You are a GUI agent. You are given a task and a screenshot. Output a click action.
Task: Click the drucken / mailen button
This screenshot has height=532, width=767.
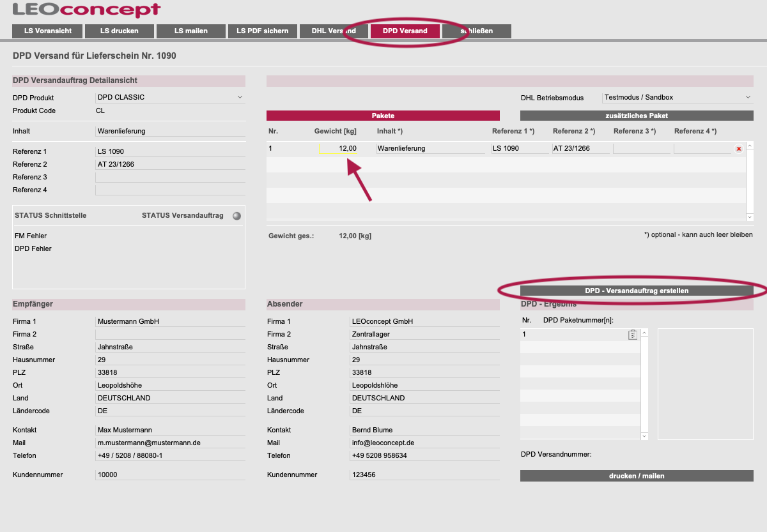(x=637, y=476)
